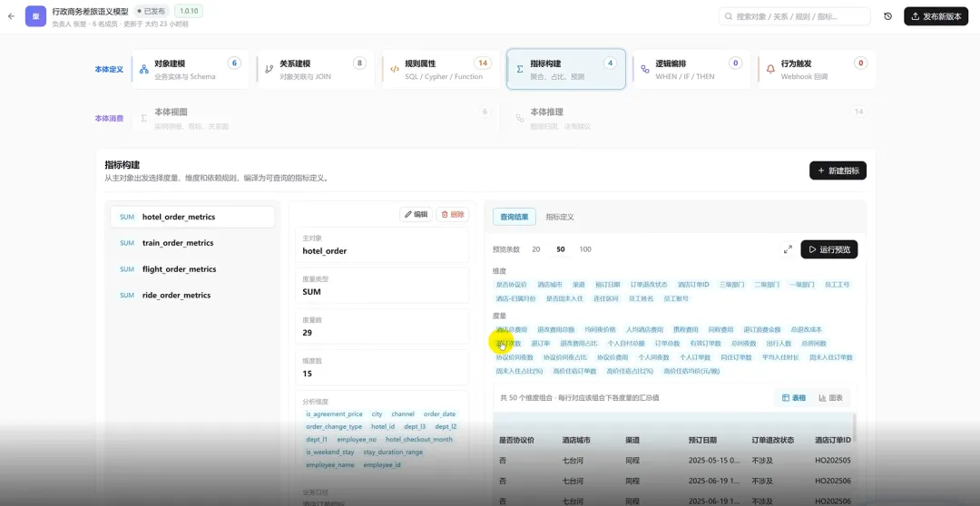The image size is (980, 506).
Task: Expand the result panel to fullscreen
Action: click(x=788, y=249)
